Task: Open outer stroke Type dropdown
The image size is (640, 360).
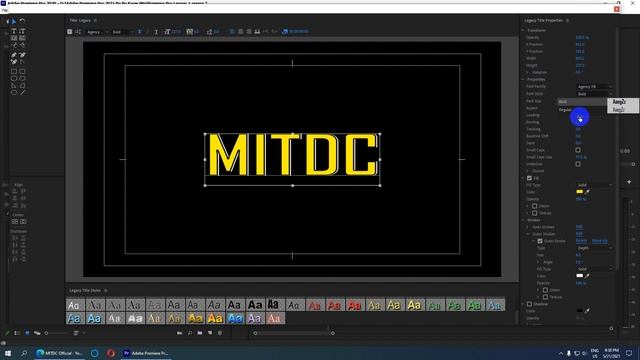Action: tap(594, 248)
